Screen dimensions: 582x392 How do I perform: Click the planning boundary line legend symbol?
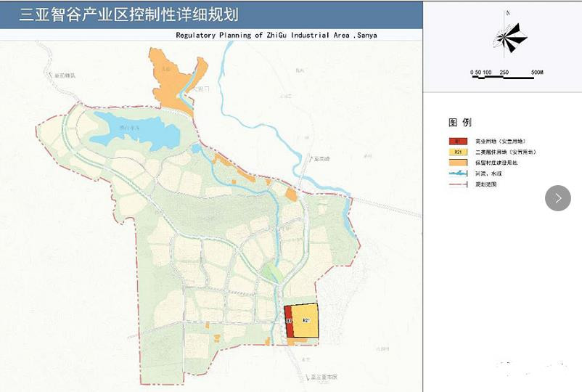tap(457, 184)
